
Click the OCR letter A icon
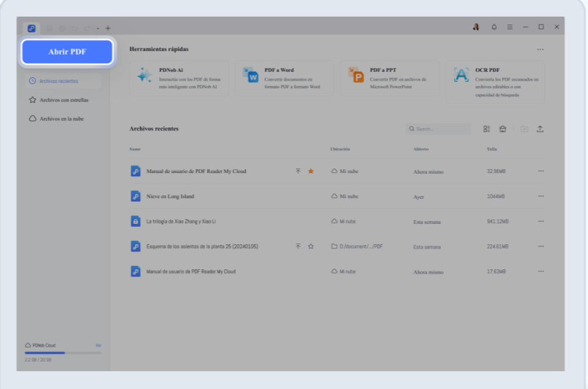(461, 75)
